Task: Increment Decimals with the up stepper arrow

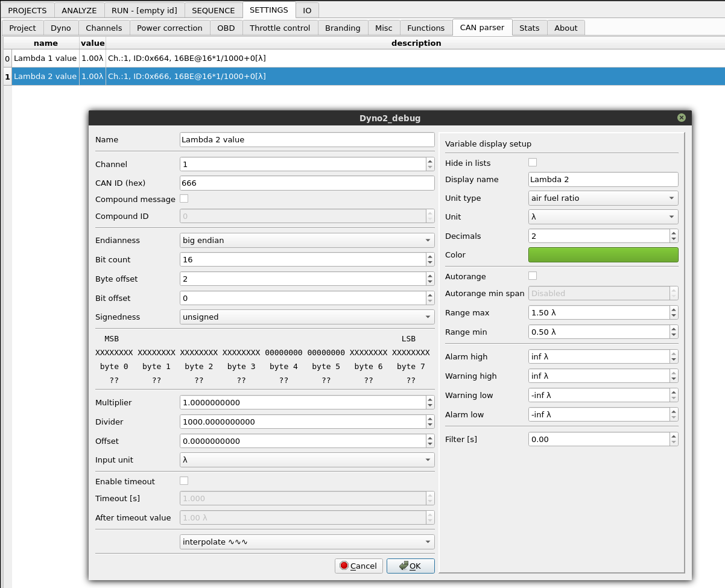Action: pyautogui.click(x=674, y=233)
